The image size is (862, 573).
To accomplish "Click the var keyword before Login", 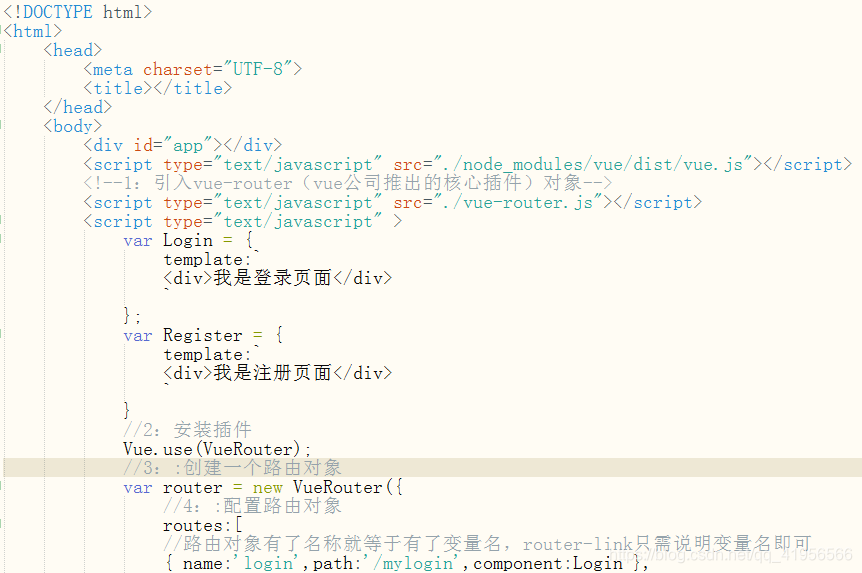I will (x=137, y=240).
